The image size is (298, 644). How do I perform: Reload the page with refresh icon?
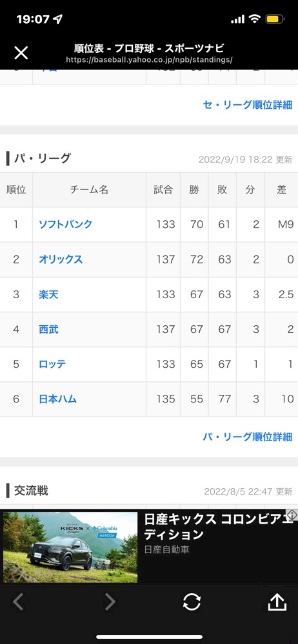[x=192, y=602]
